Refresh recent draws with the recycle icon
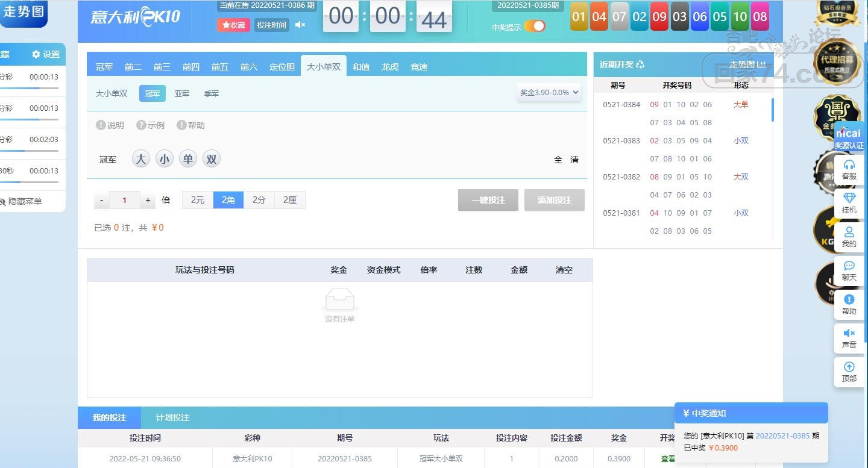Image resolution: width=868 pixels, height=468 pixels. tap(640, 64)
